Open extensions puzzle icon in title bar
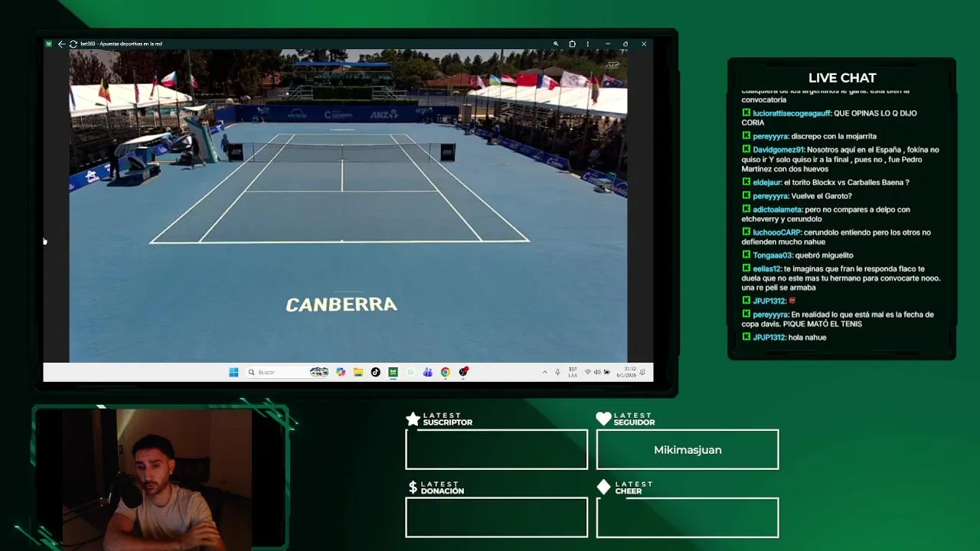Viewport: 980px width, 551px height. (572, 44)
